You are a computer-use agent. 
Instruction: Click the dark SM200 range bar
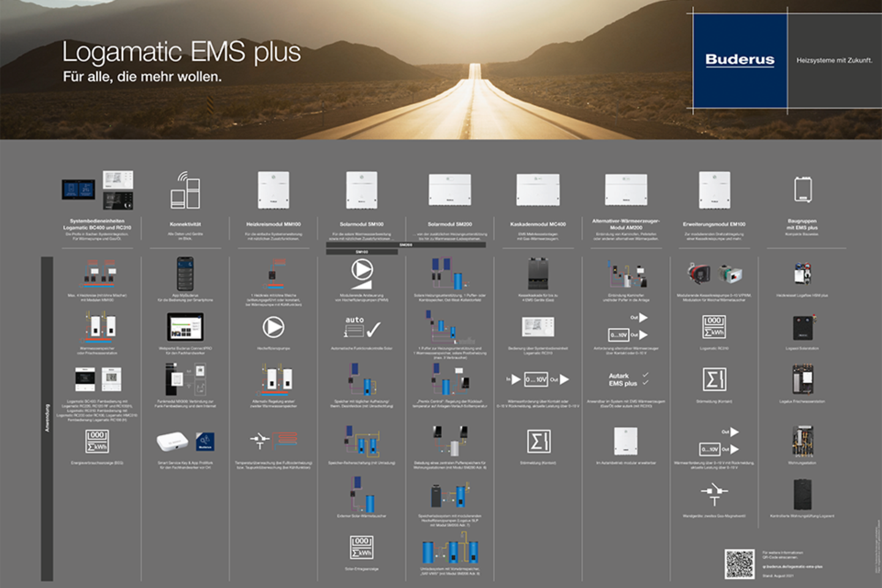point(406,244)
